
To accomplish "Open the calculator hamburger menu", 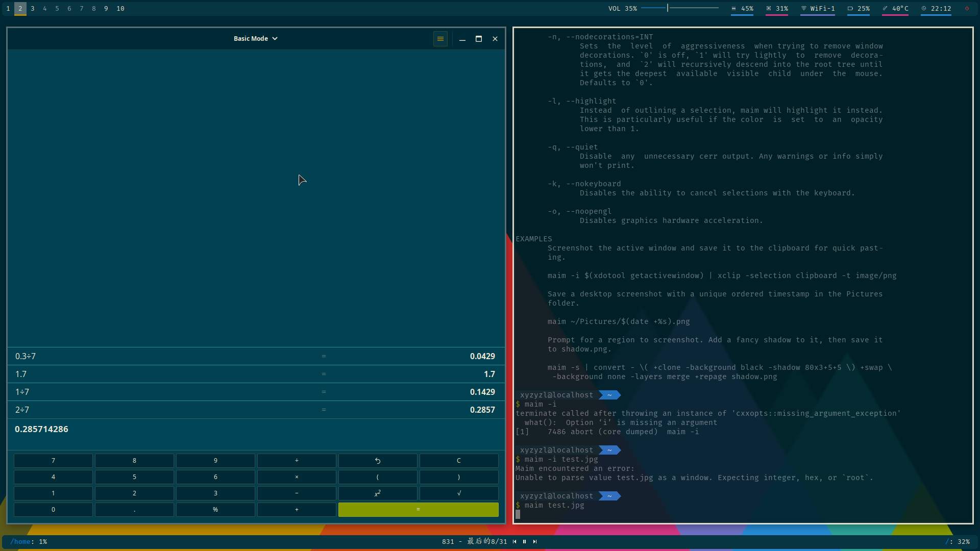I will coord(440,39).
